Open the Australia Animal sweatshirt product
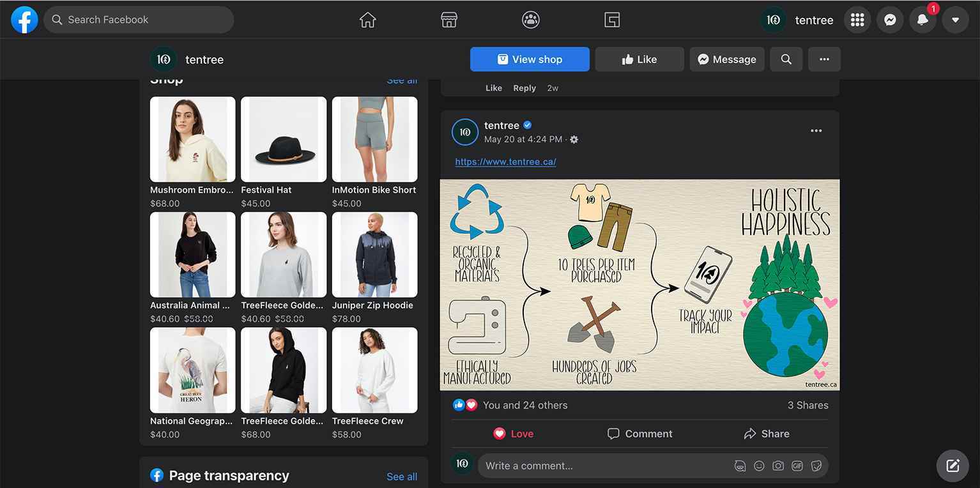Screen dimensions: 980x488 click(x=192, y=255)
